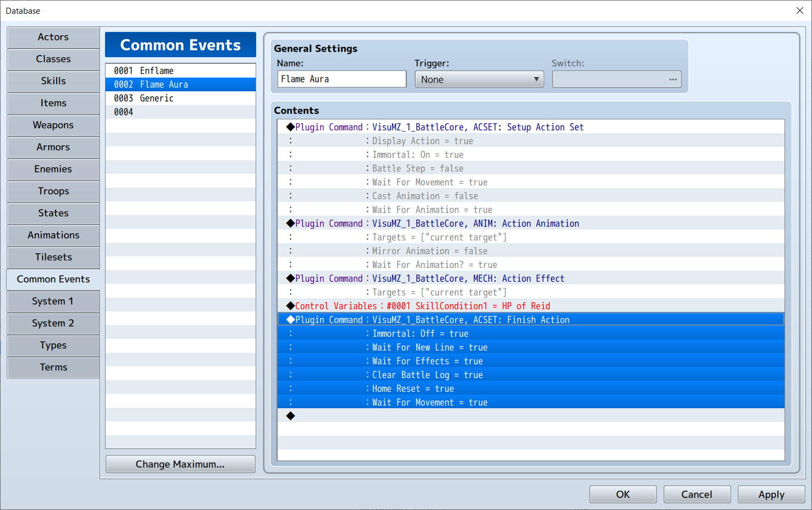
Task: Select common event 0003 Generic
Action: [x=180, y=98]
